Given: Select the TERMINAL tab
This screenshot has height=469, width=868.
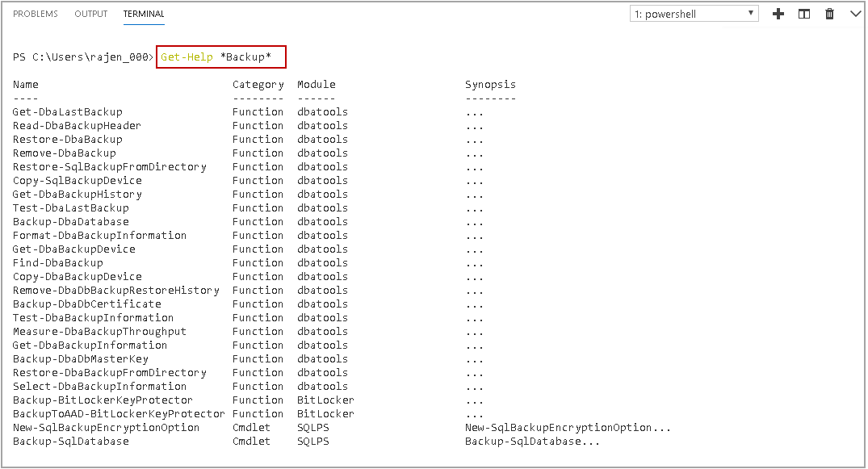Looking at the screenshot, I should click(144, 15).
